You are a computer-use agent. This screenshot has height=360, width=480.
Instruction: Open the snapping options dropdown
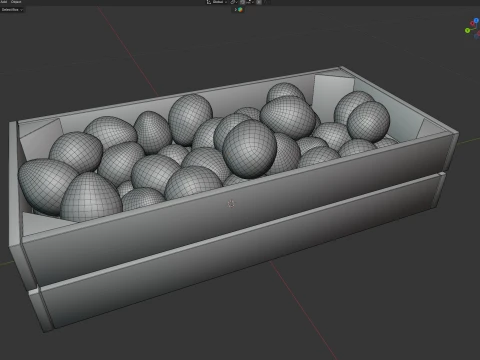250,2
